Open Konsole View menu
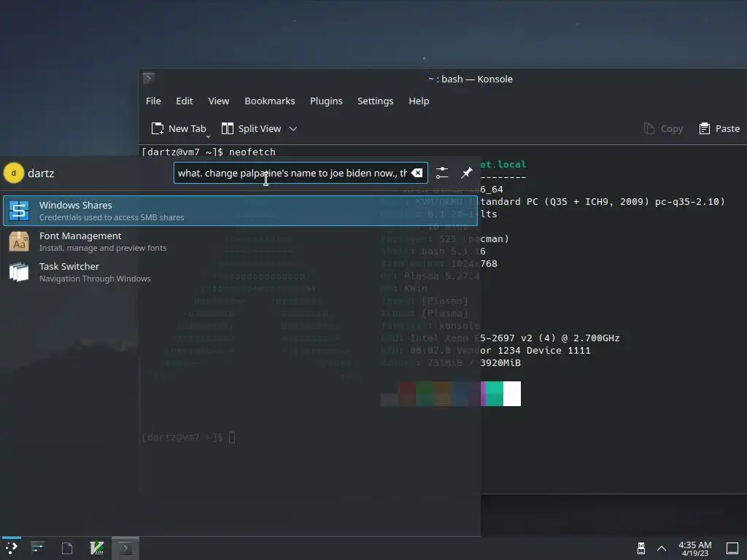This screenshot has width=747, height=560. pos(219,101)
